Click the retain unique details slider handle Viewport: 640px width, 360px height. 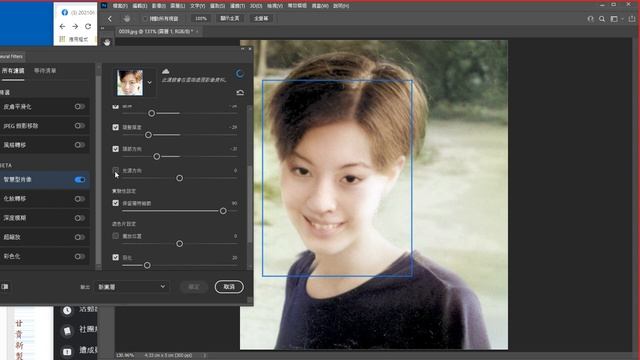coord(223,211)
